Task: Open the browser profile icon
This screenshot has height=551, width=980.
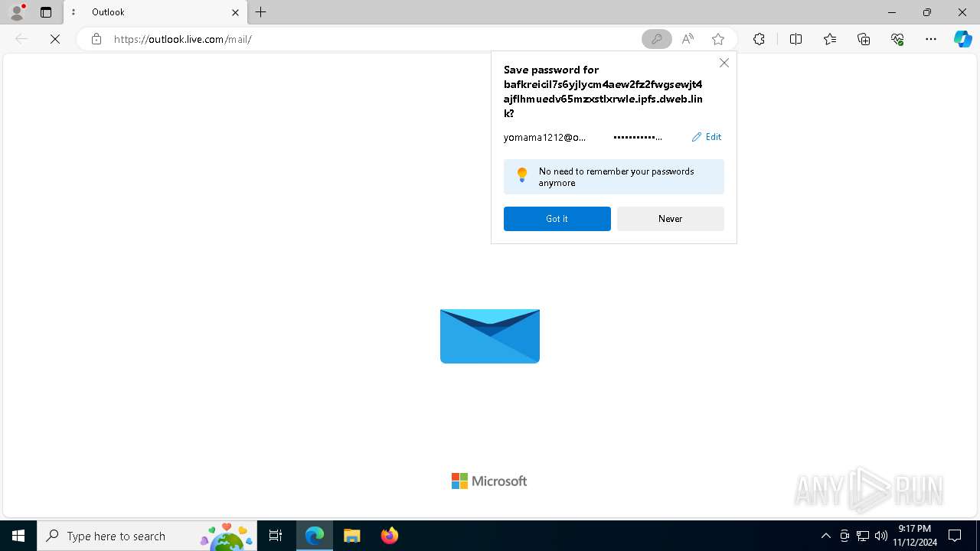Action: click(16, 12)
